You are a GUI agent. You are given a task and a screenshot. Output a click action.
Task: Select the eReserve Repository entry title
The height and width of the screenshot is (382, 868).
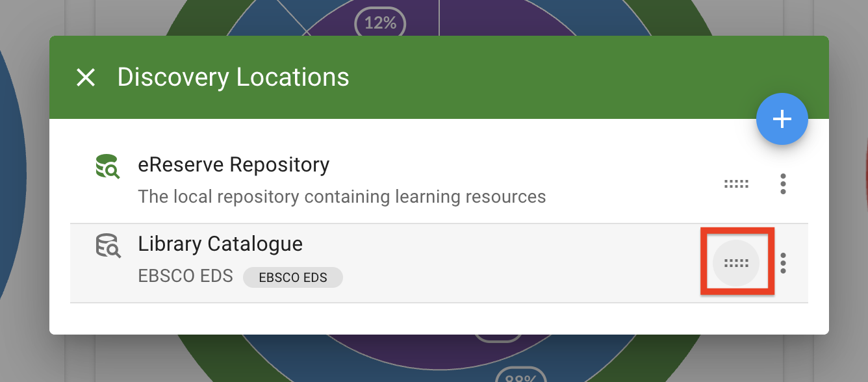pos(233,165)
